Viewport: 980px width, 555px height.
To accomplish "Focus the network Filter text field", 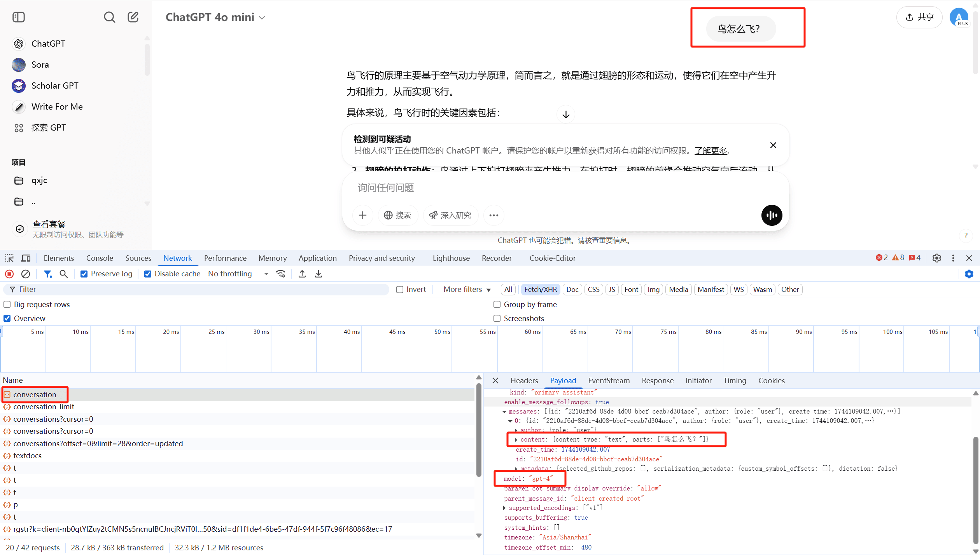I will click(196, 290).
